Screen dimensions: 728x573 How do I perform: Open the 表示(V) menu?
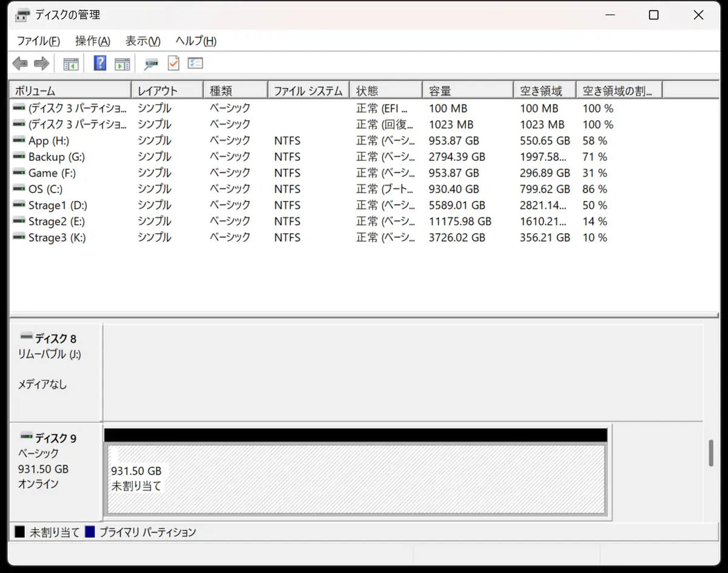point(143,41)
